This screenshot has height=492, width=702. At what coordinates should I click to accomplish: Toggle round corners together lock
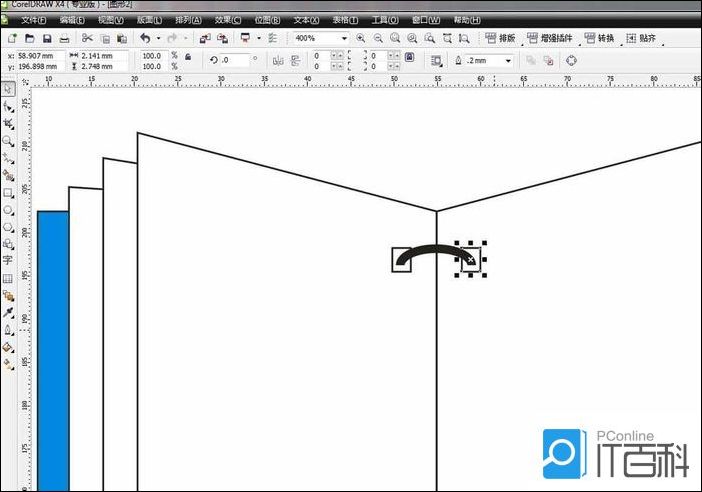[x=409, y=57]
